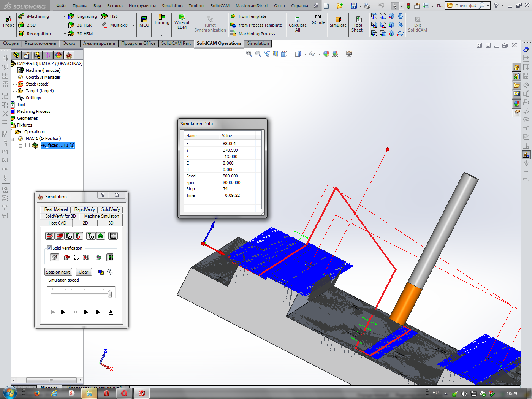Select the 2.5D operation tool
The image size is (532, 399).
27,25
